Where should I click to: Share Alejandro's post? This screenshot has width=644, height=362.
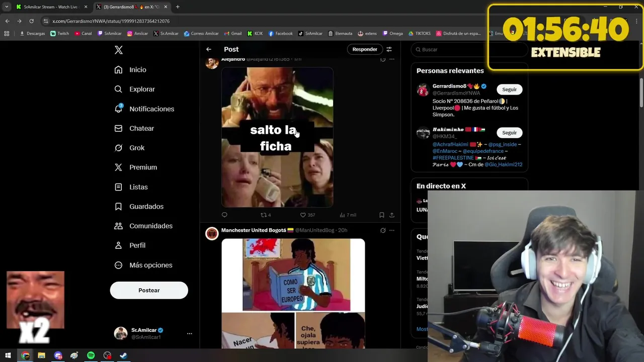point(392,215)
